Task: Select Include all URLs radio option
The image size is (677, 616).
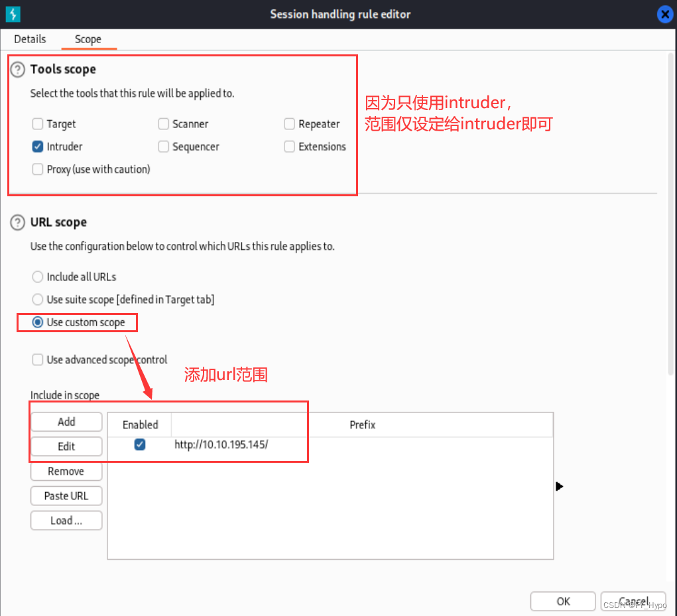Action: (x=38, y=277)
